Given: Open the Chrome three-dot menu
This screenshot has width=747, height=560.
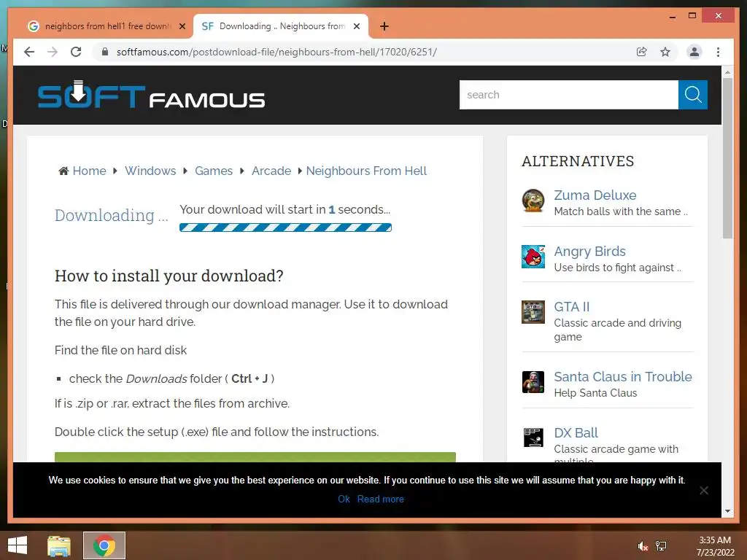Looking at the screenshot, I should (x=718, y=52).
